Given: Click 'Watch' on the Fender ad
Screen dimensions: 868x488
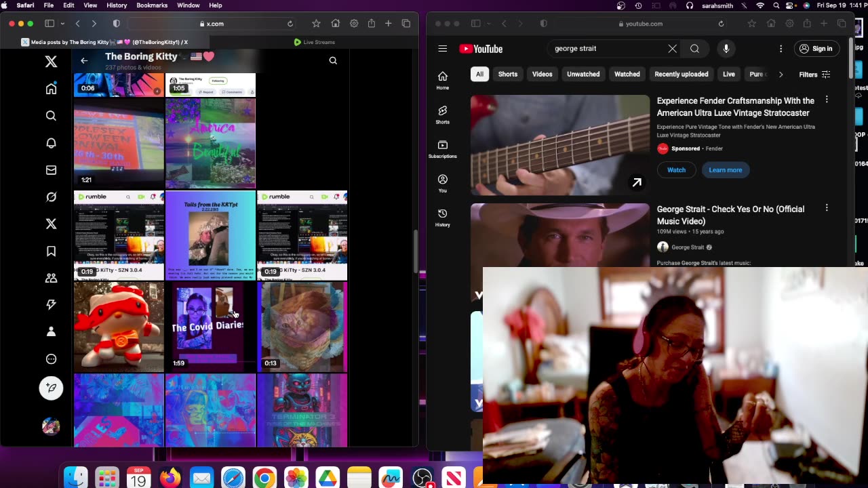Looking at the screenshot, I should [x=676, y=170].
